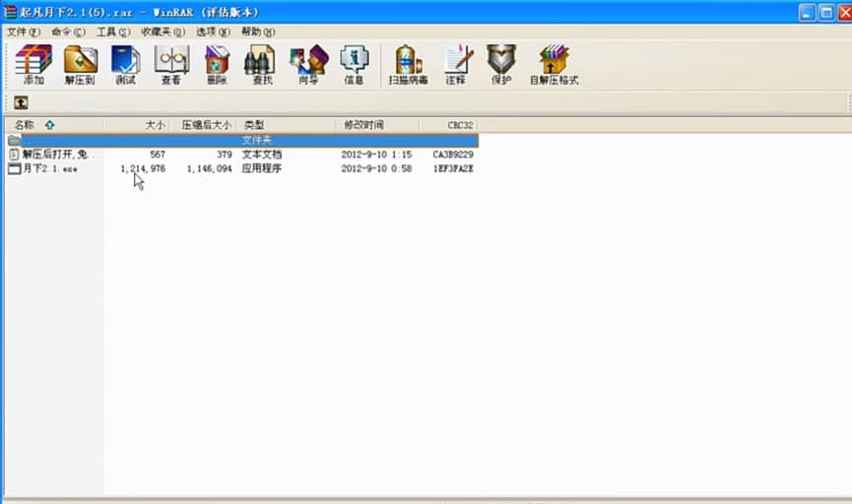Open the 向导 (Wizard) toolbar icon
The image size is (852, 504).
point(308,64)
